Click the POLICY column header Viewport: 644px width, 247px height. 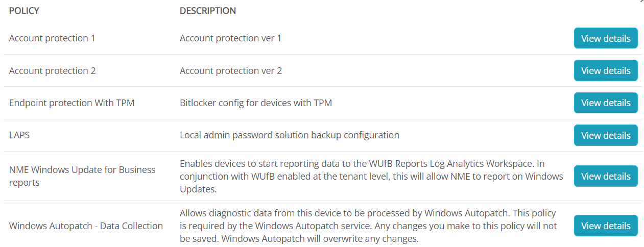click(x=24, y=11)
